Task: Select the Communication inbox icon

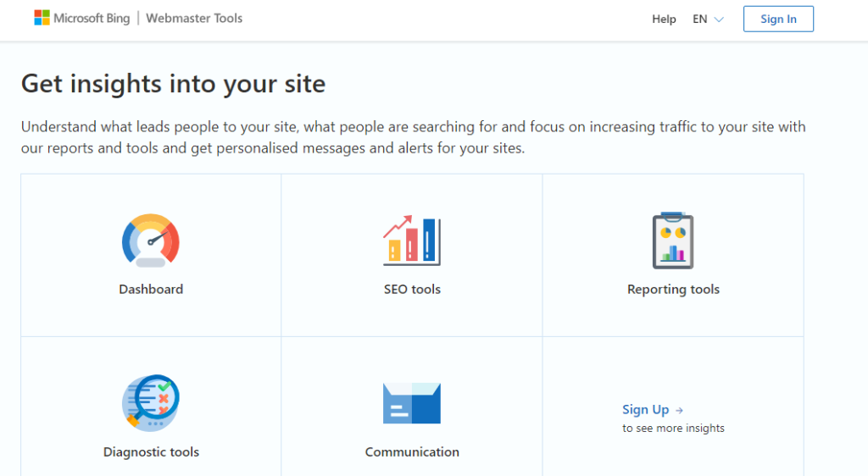Action: (412, 403)
